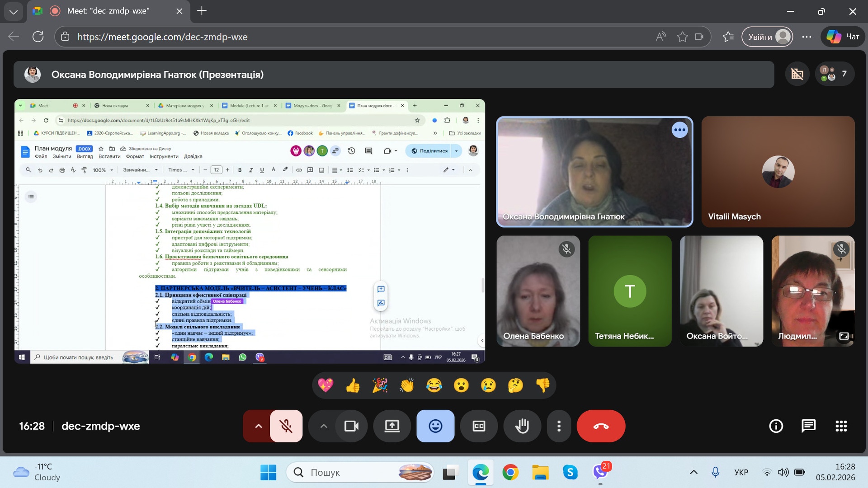The height and width of the screenshot is (488, 868).
Task: Open the chat panel with everyone
Action: (x=808, y=426)
